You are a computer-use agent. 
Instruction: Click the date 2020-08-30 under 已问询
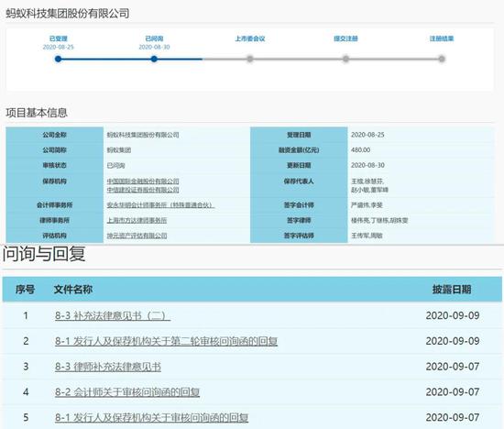coord(154,47)
